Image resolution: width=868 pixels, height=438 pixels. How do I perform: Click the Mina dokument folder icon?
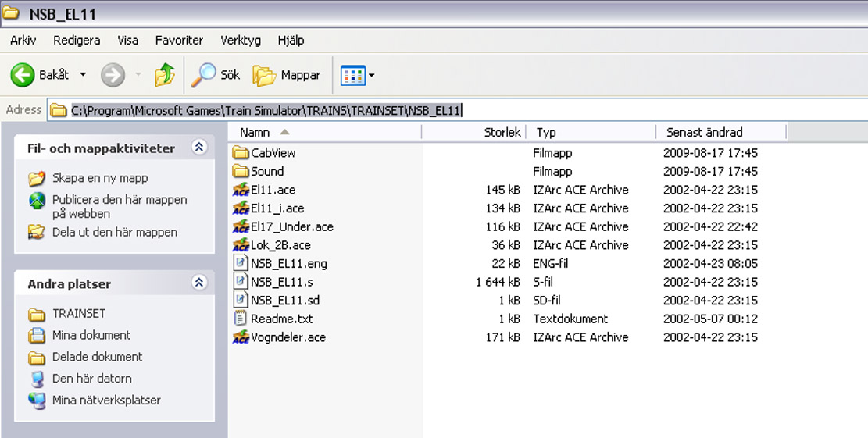pyautogui.click(x=37, y=335)
